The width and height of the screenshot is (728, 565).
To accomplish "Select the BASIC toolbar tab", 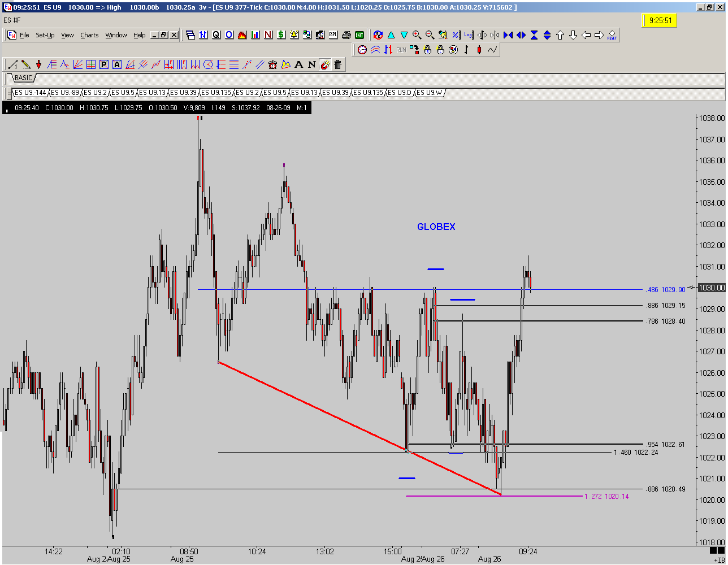I will (x=23, y=78).
